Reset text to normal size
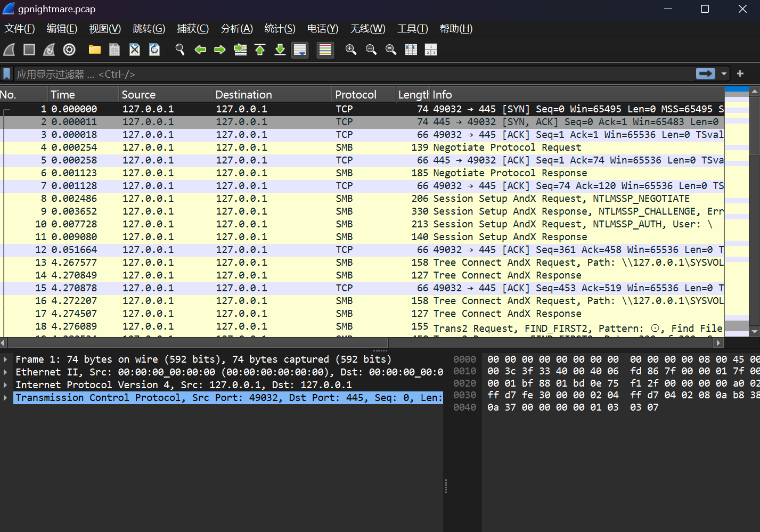This screenshot has width=760, height=532. click(x=391, y=50)
